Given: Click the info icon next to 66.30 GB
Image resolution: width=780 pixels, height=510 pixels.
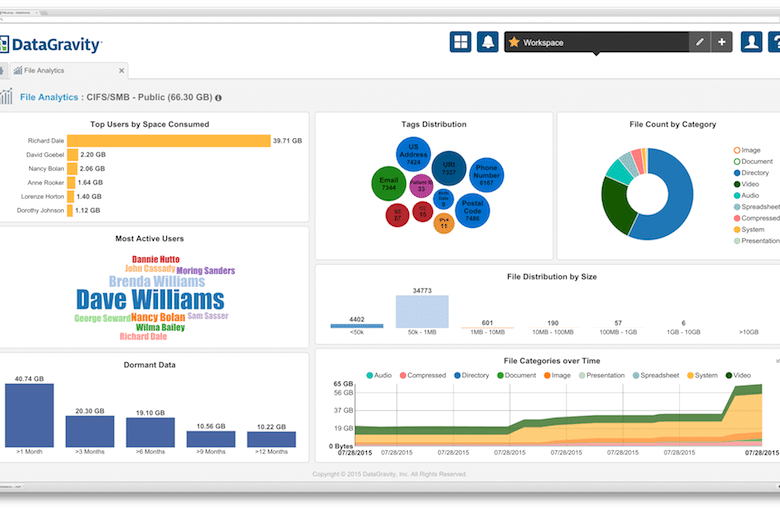Looking at the screenshot, I should coord(218,98).
